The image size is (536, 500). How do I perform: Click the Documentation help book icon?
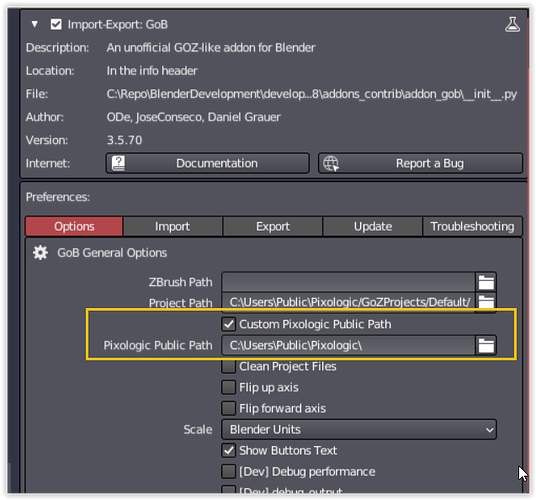tap(118, 163)
